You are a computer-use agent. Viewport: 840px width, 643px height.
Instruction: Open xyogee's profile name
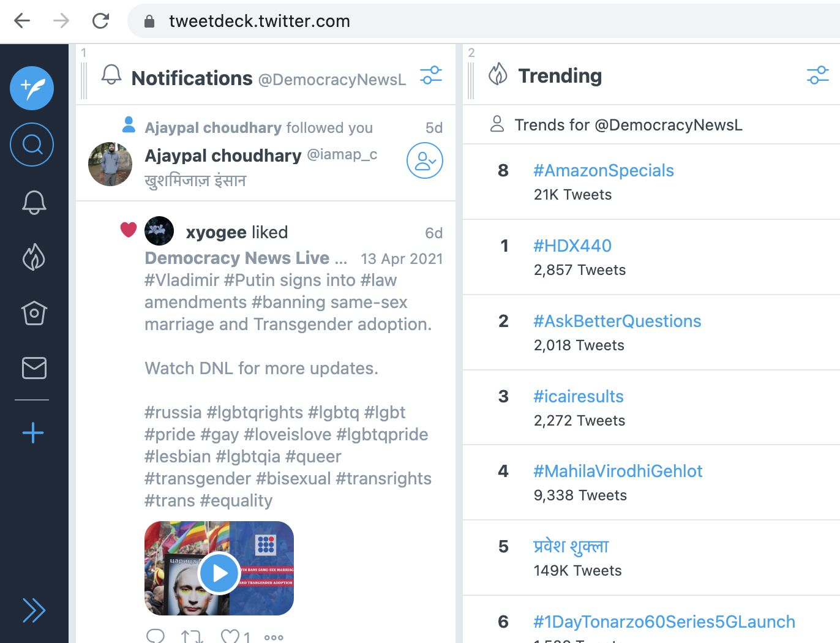tap(216, 232)
